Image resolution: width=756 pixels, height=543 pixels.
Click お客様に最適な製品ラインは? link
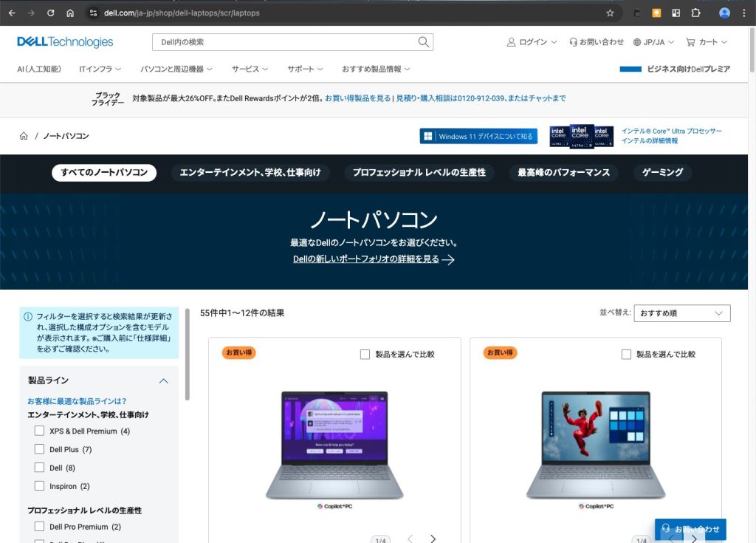(x=77, y=401)
